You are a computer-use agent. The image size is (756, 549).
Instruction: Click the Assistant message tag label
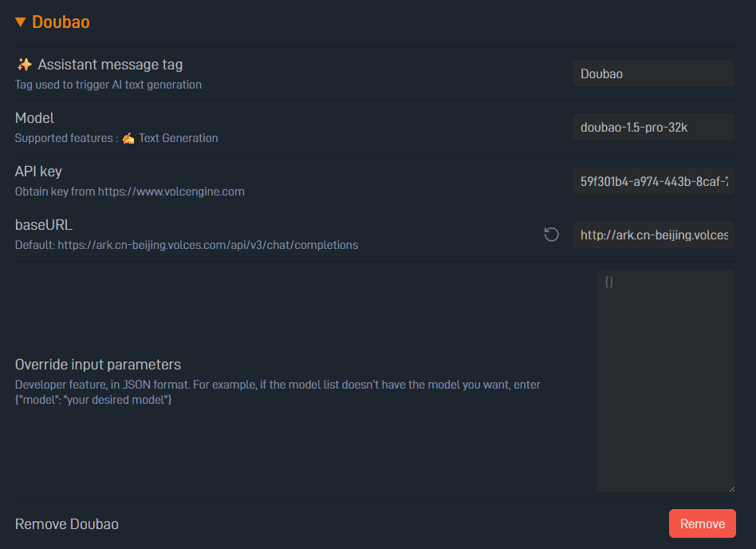click(x=110, y=65)
